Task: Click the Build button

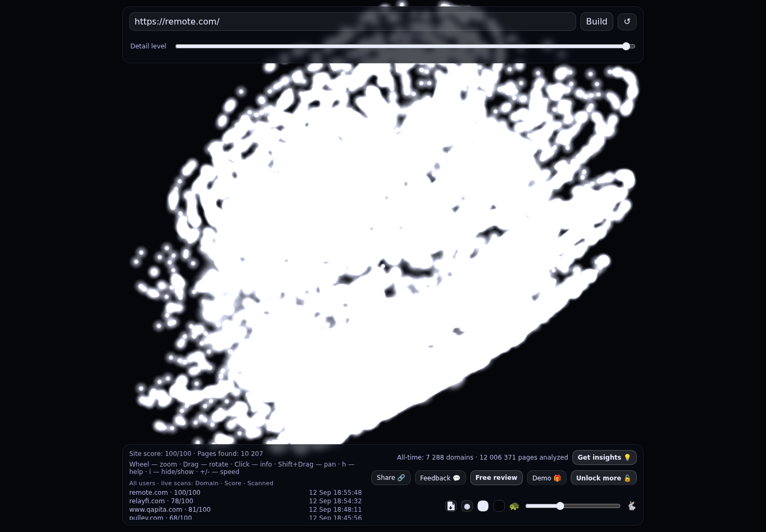Action: 597,22
